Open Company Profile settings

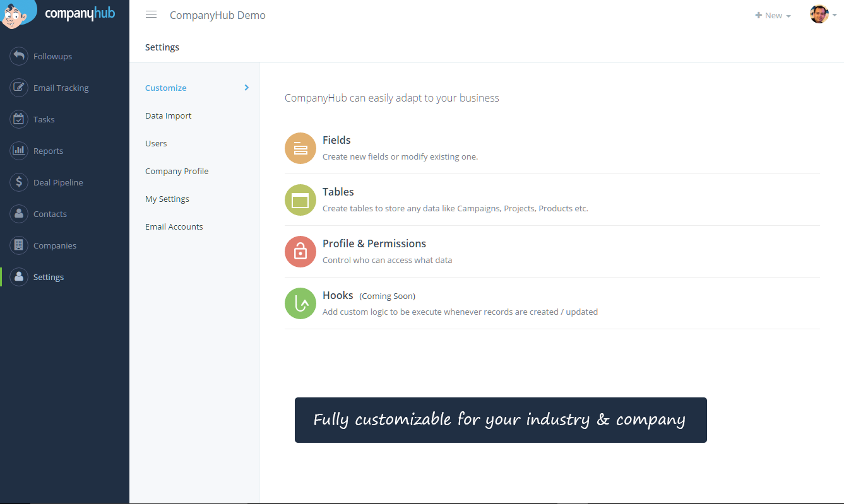177,171
